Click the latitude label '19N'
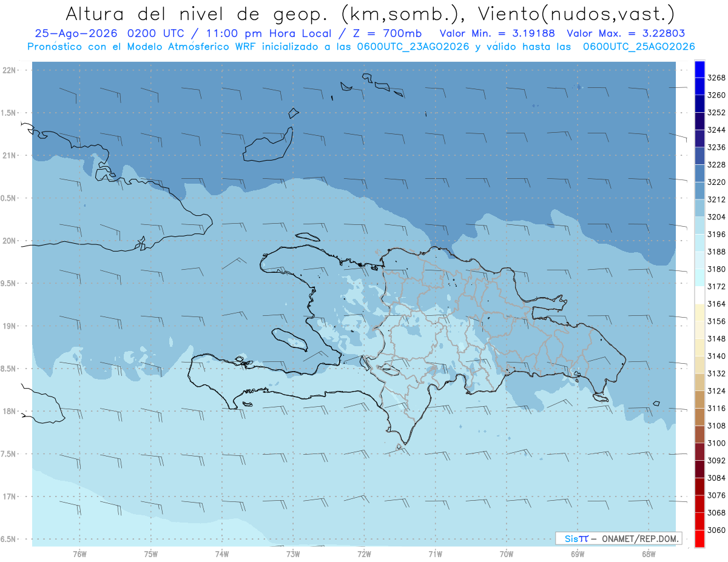The height and width of the screenshot is (562, 728). 10,326
